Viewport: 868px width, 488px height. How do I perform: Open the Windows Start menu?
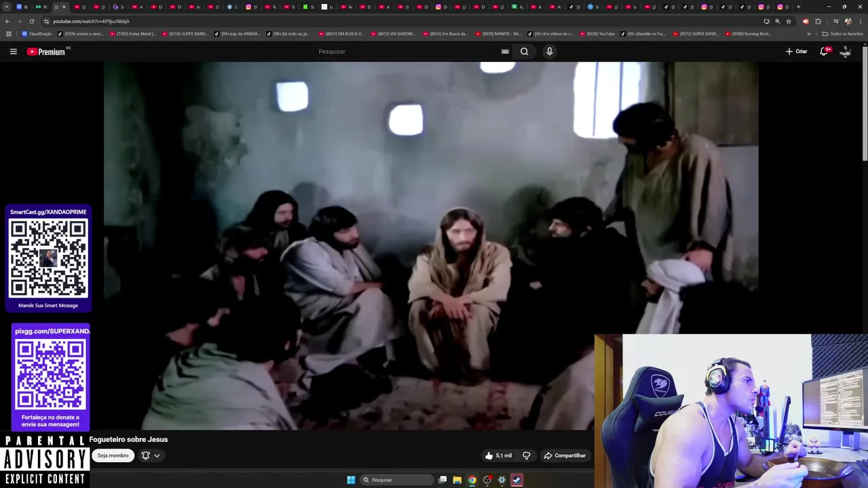[x=351, y=480]
